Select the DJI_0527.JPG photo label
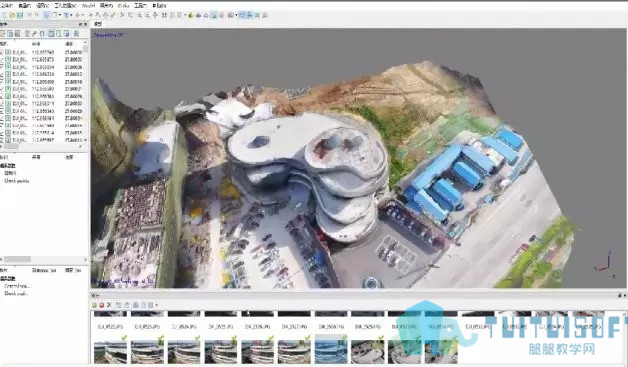628x367 pixels. [x=294, y=327]
